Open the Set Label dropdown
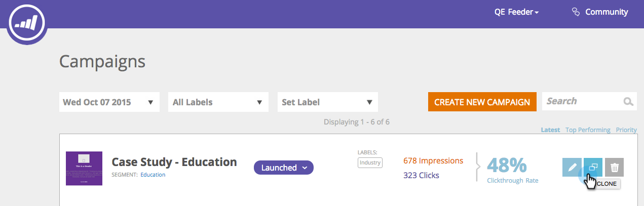 [x=328, y=102]
